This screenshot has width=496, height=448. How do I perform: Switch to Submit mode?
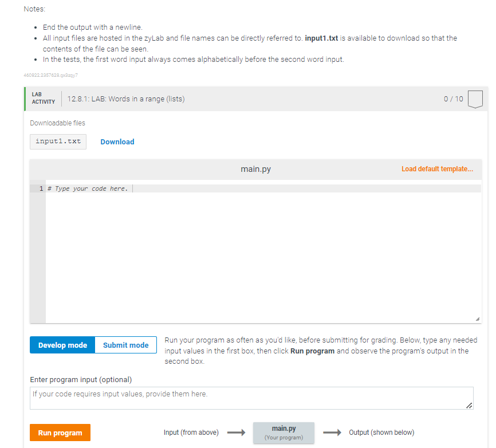tap(125, 345)
